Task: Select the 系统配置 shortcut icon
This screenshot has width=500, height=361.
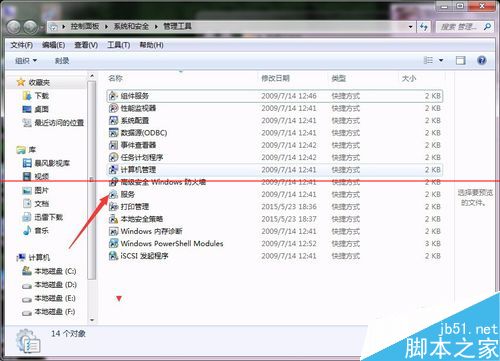Action: pos(114,120)
